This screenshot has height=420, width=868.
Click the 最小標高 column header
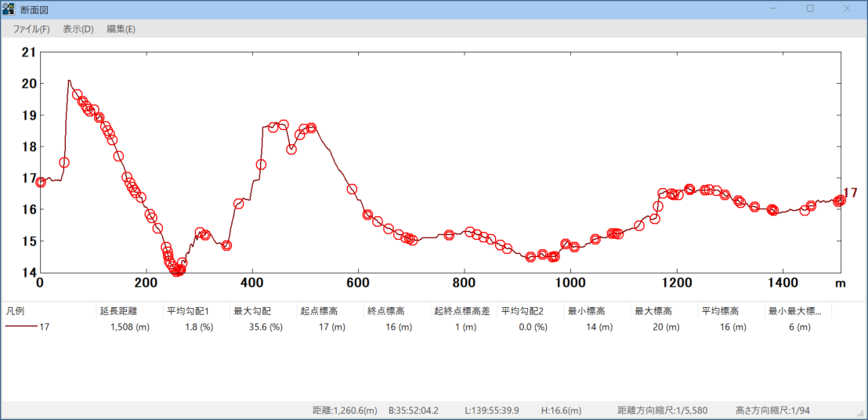pyautogui.click(x=597, y=311)
